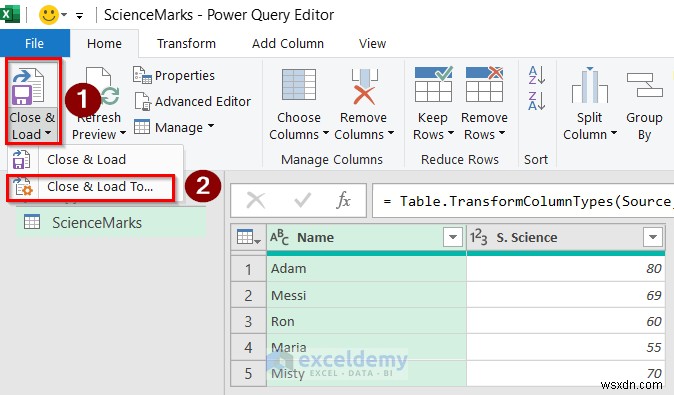Confirm formula with the checkmark icon

click(x=302, y=200)
